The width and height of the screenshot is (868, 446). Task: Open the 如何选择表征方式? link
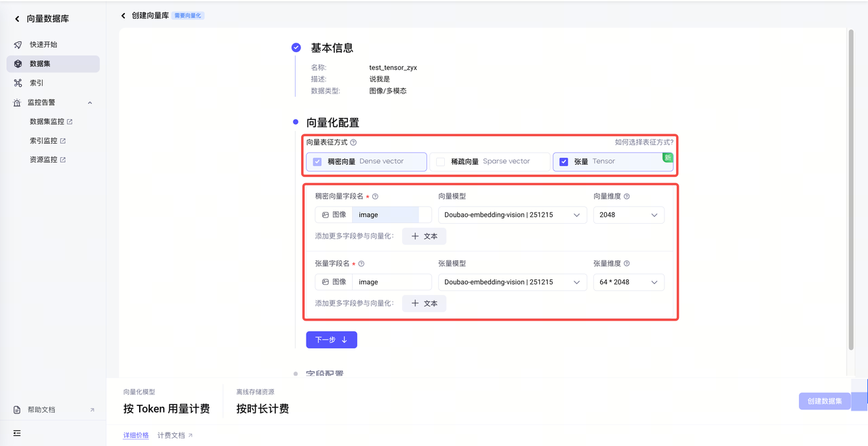[644, 142]
